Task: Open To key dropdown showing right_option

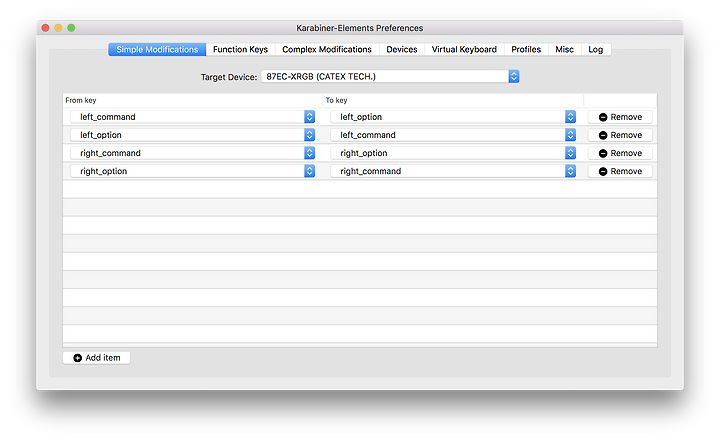Action: coord(453,153)
